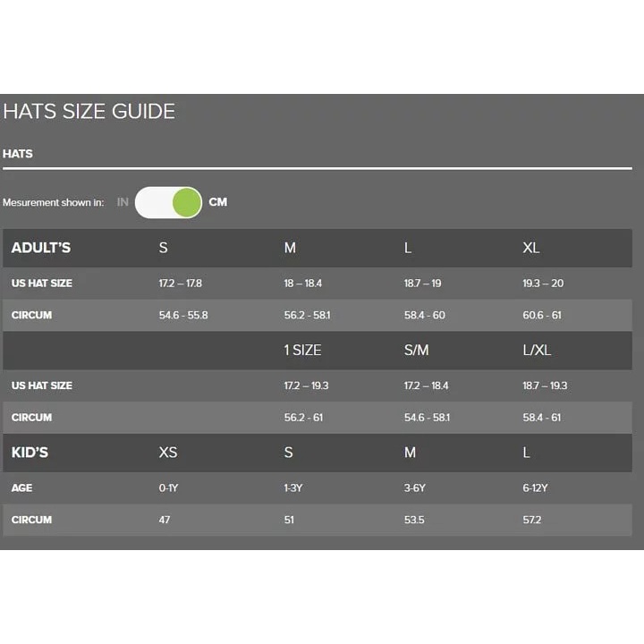Image resolution: width=644 pixels, height=644 pixels.
Task: Select the CM unit label
Action: [x=218, y=202]
